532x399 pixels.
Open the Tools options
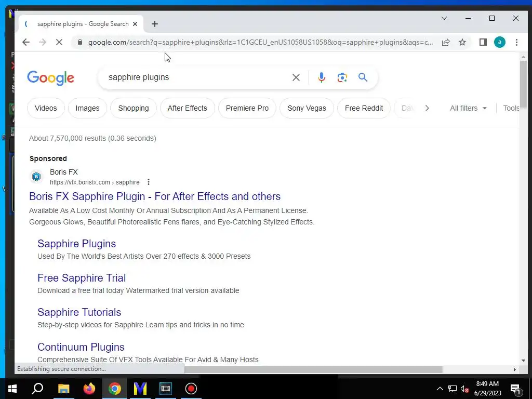point(511,108)
